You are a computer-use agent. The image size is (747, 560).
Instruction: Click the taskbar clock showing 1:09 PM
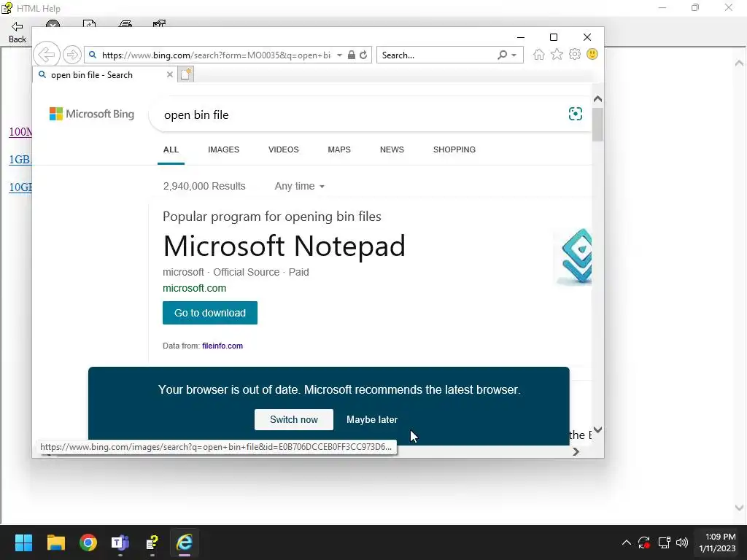pos(717,542)
